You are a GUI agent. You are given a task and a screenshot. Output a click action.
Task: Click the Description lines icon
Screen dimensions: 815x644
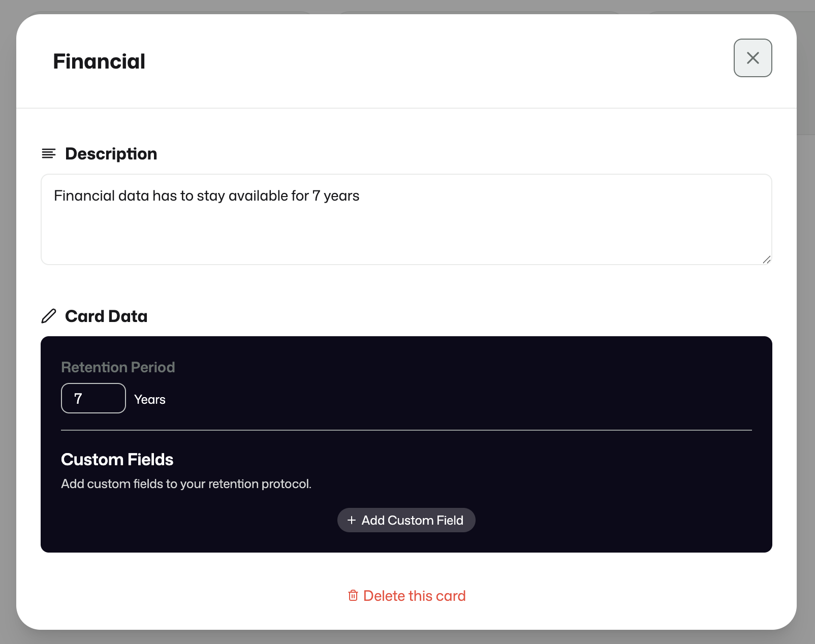click(x=49, y=153)
